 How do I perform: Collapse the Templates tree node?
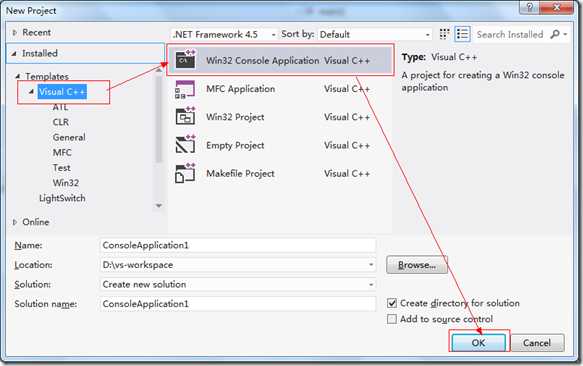pyautogui.click(x=17, y=76)
